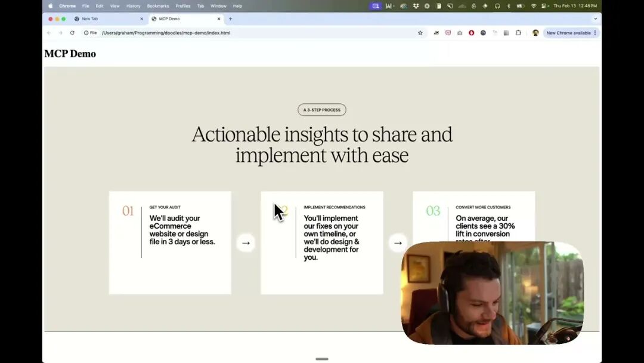Open the Wi-Fi status menu

534,6
